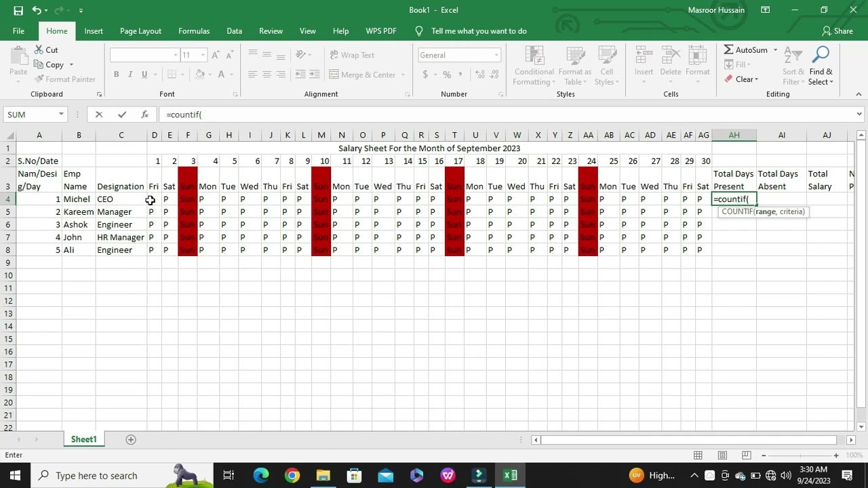868x488 pixels.
Task: Click the zoom slider handle
Action: [x=800, y=455]
